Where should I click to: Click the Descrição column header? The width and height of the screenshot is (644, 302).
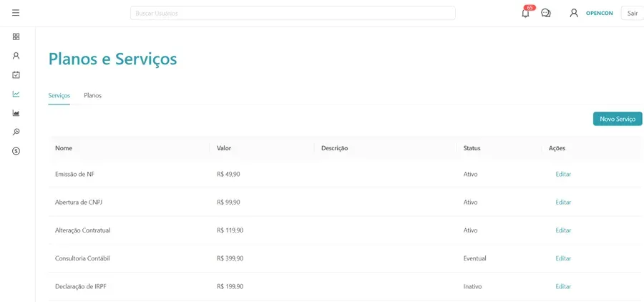pos(334,148)
